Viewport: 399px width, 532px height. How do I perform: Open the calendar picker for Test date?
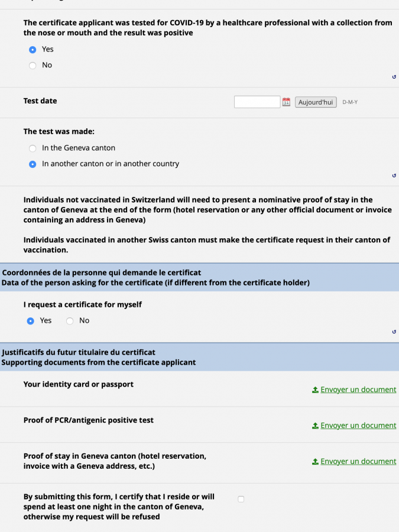click(286, 102)
